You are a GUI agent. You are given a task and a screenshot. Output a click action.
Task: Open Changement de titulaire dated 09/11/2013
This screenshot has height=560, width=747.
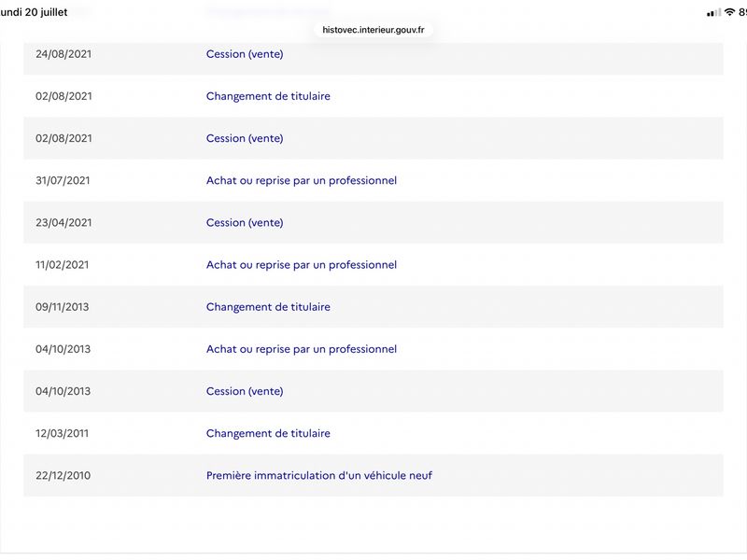point(268,307)
